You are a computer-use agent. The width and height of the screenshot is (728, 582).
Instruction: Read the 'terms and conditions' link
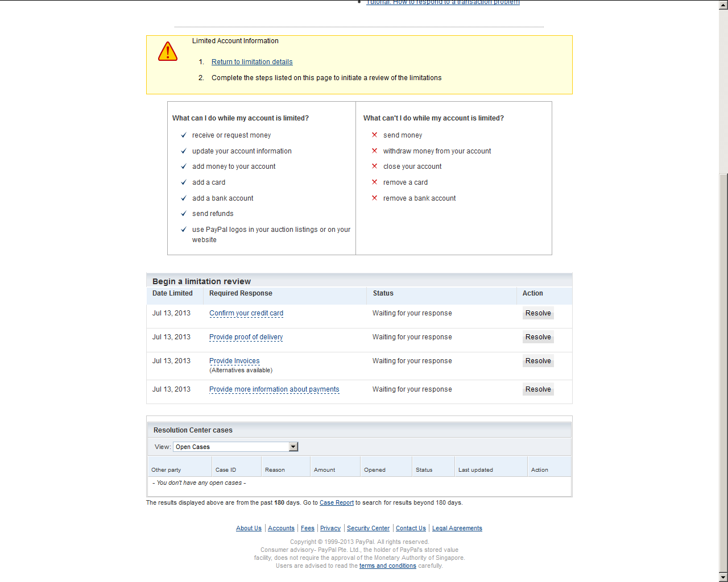point(388,566)
